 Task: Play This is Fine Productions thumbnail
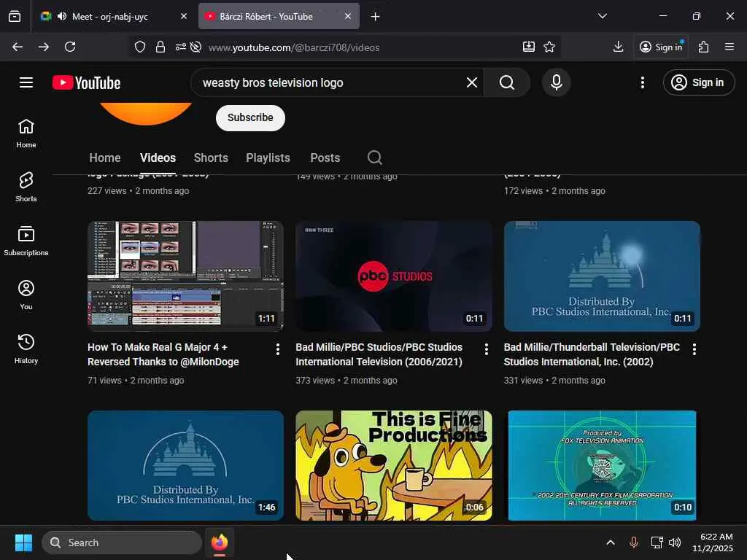[393, 465]
